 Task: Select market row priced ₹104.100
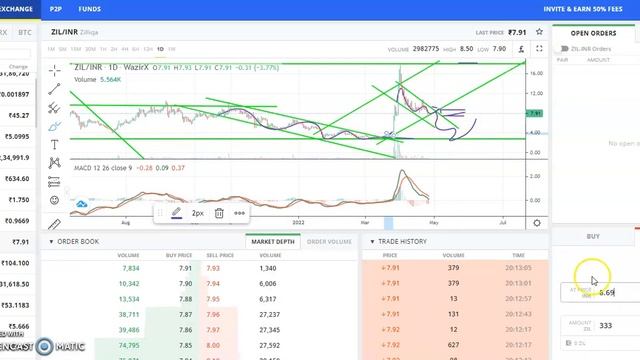click(18, 263)
